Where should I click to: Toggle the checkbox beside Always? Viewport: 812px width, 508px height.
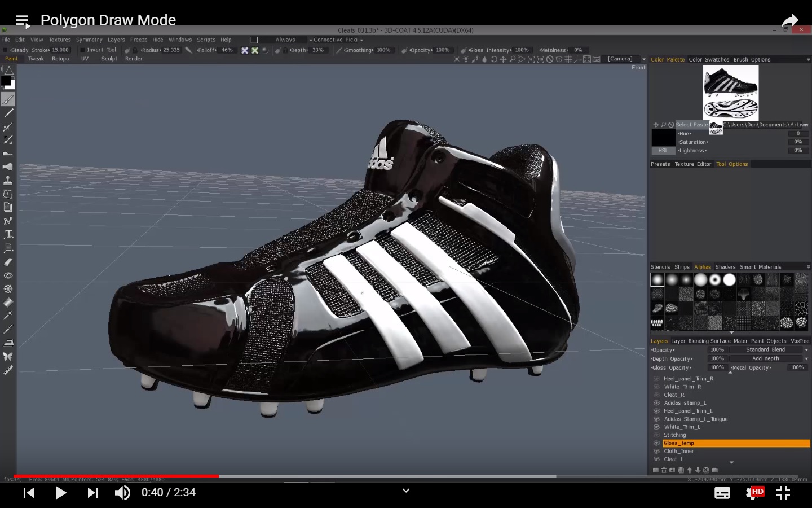pos(254,40)
